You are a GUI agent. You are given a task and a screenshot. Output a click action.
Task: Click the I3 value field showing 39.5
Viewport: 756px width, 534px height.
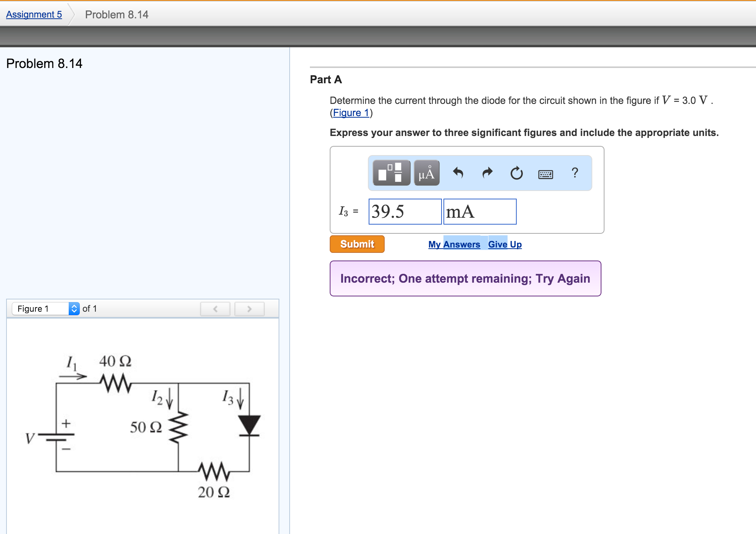point(405,212)
